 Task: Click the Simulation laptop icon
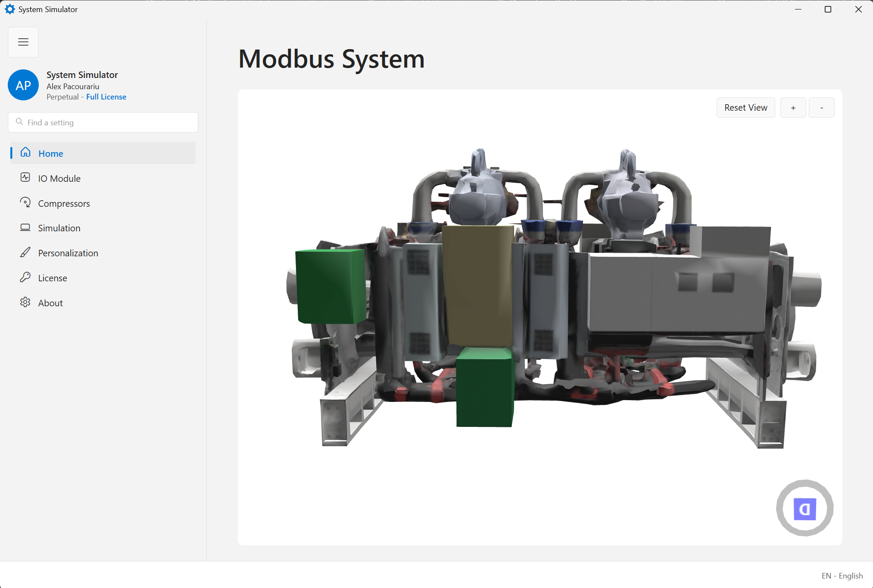25,227
